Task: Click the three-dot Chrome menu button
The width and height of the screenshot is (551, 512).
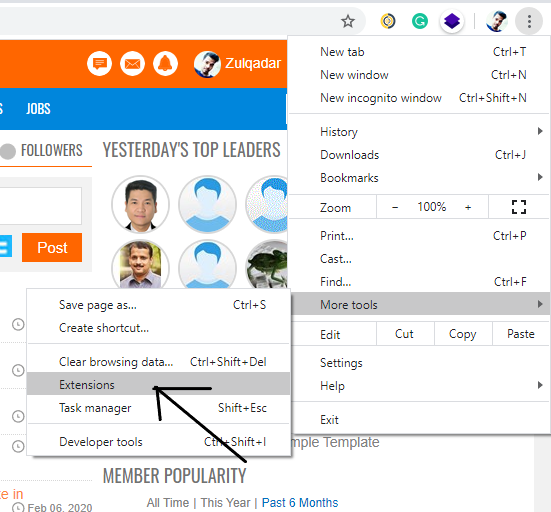Action: (529, 21)
